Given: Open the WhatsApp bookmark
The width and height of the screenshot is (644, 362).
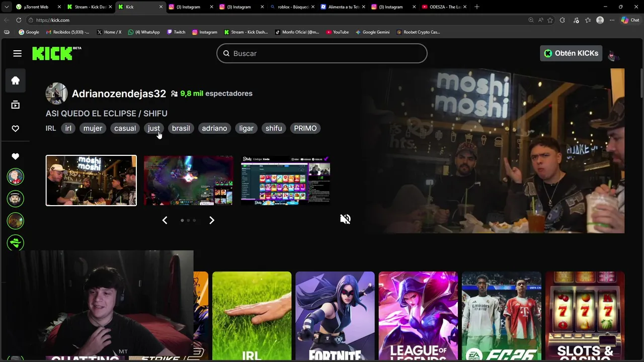Looking at the screenshot, I should (x=144, y=32).
